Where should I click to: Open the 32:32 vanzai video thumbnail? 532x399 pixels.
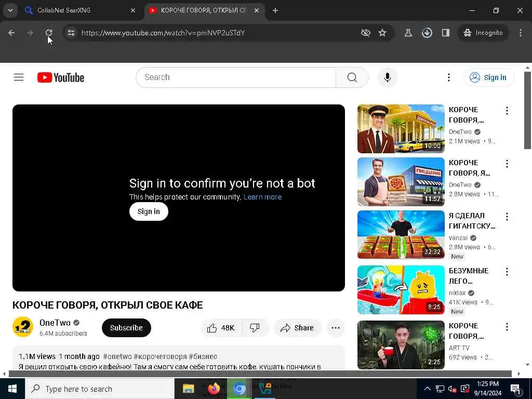(x=401, y=235)
